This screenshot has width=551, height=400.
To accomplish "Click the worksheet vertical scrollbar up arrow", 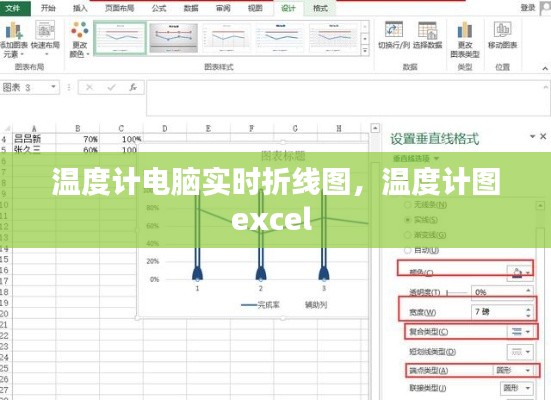I will (x=375, y=128).
